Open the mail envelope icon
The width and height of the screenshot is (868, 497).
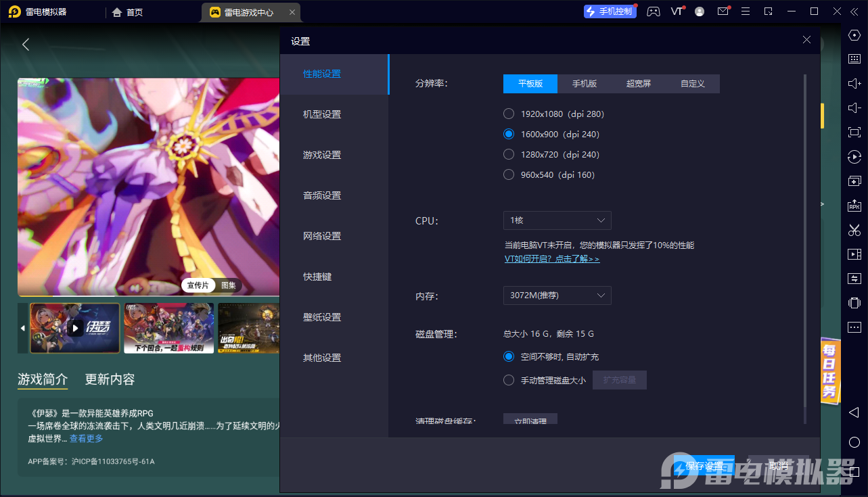tap(723, 11)
